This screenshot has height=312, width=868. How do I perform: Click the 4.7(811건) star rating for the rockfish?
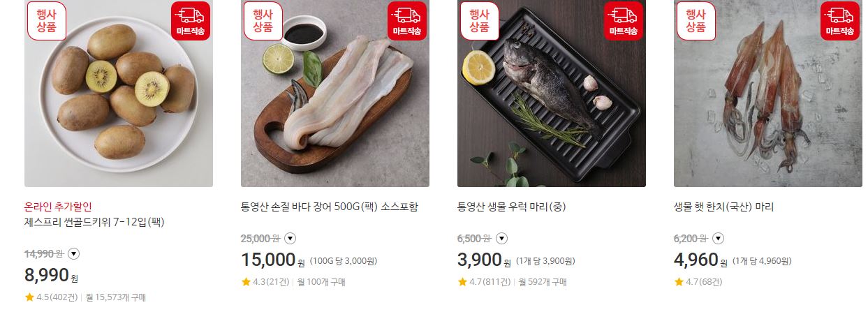(x=484, y=282)
